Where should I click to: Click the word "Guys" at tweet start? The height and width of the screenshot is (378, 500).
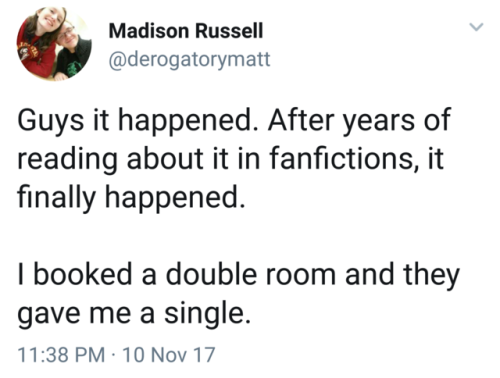coord(50,121)
